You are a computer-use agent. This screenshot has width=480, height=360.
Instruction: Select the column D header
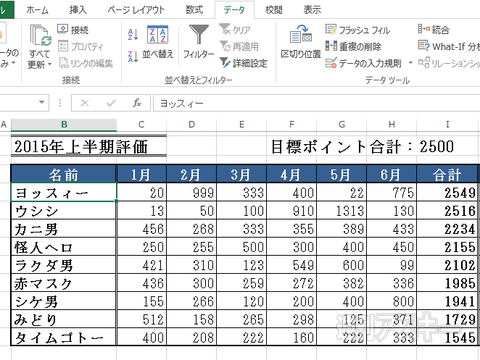click(192, 125)
